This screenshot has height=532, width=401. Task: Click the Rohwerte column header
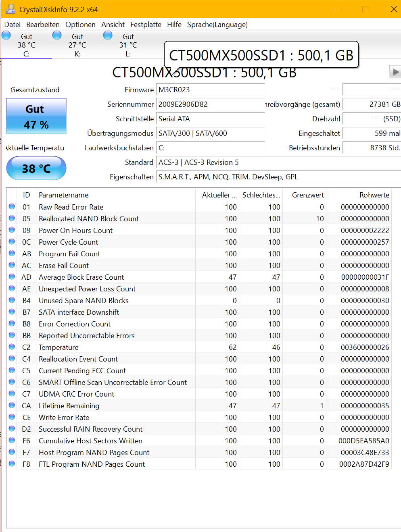point(359,195)
